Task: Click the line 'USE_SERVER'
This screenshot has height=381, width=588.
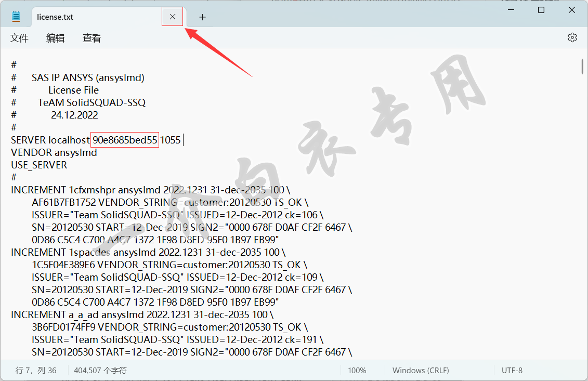Action: [x=39, y=165]
